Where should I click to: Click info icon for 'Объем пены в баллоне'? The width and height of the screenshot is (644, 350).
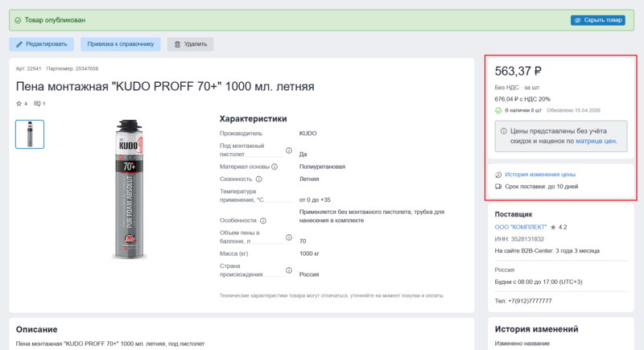289,237
